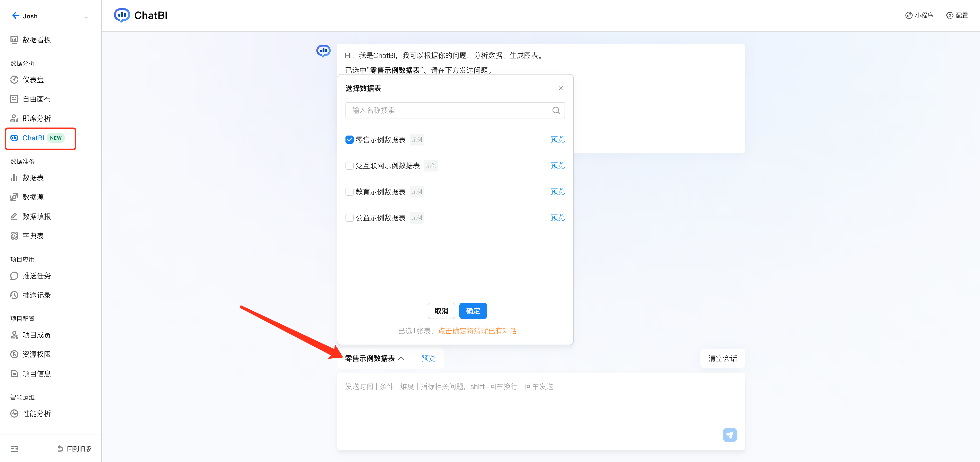This screenshot has width=980, height=462.
Task: Click the 输入名称搜索 search field
Action: (449, 110)
